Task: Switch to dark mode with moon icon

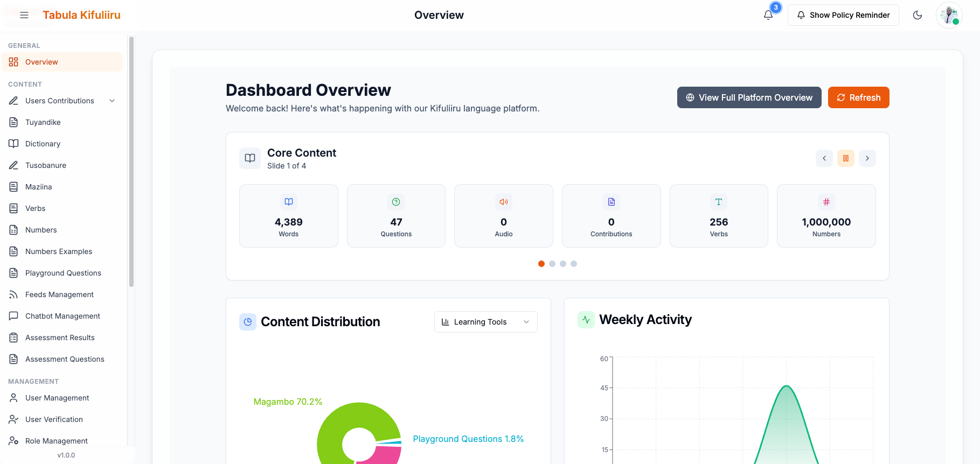Action: tap(918, 15)
